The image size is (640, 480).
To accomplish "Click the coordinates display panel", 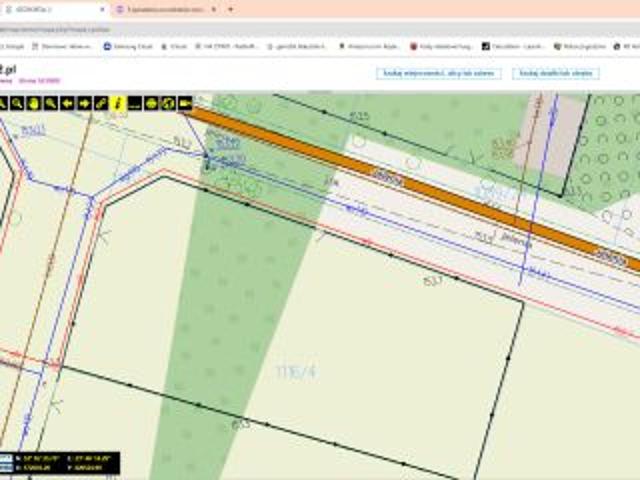I will point(60,463).
